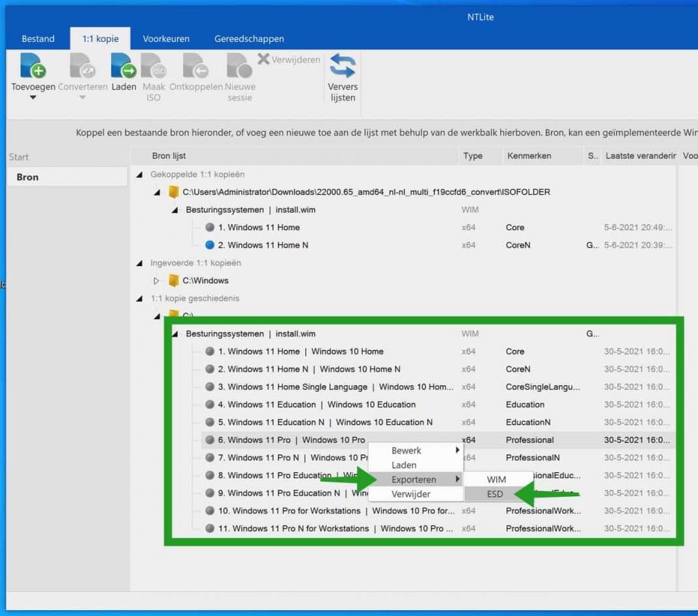Click the ISOFOLDER path folder icon
Viewport: 698px width, 616px height.
click(x=174, y=192)
